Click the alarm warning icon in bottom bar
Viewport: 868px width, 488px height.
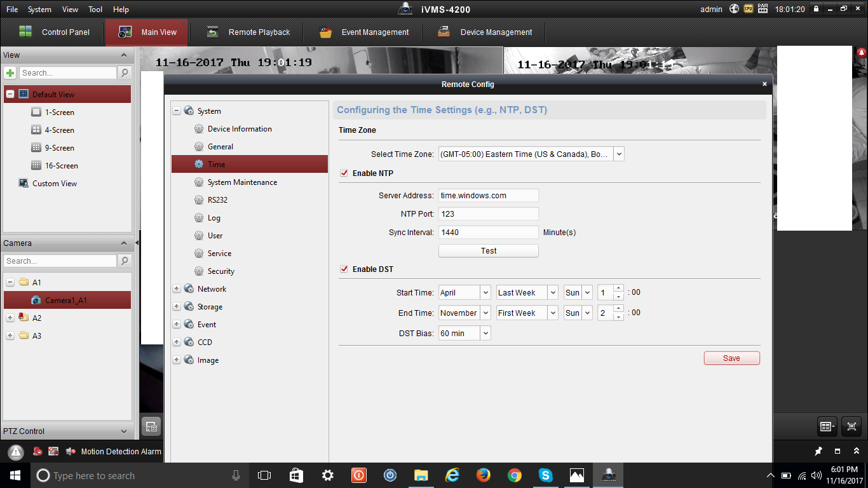[16, 452]
